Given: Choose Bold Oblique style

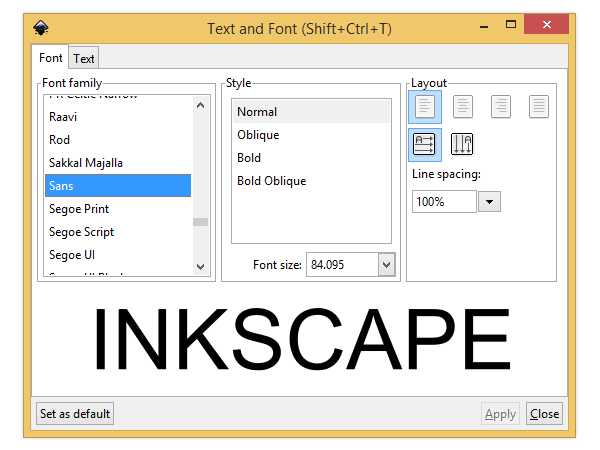Looking at the screenshot, I should (311, 181).
